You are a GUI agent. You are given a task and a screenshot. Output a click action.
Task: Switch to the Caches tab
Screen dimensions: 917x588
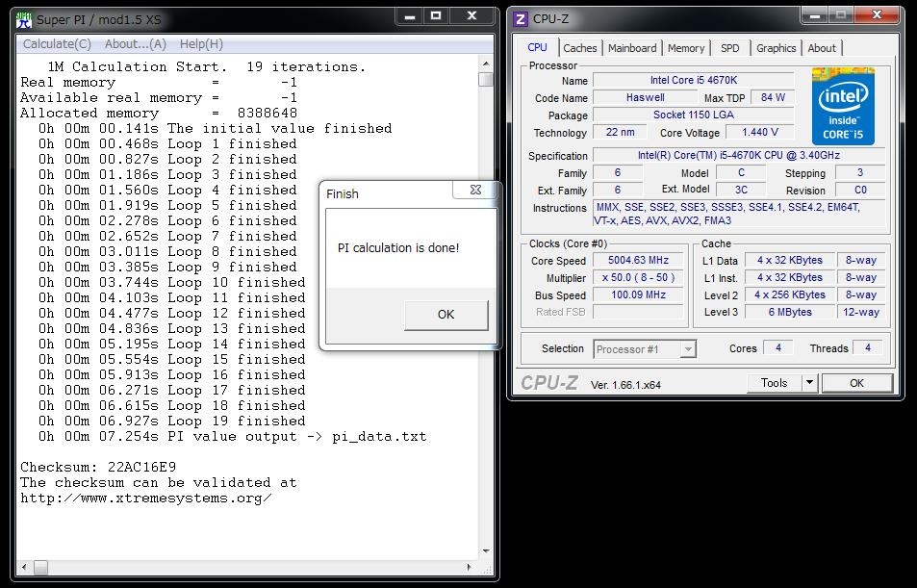tap(580, 48)
